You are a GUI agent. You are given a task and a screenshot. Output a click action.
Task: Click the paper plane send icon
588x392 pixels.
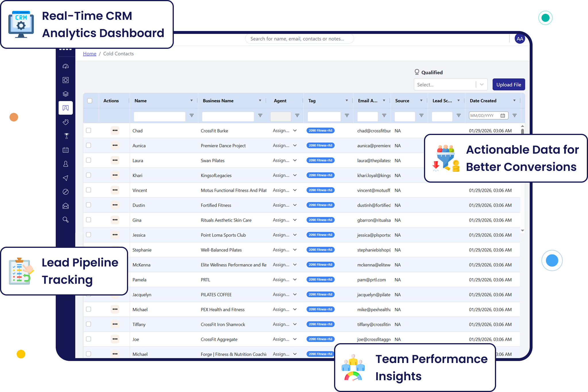pyautogui.click(x=65, y=178)
